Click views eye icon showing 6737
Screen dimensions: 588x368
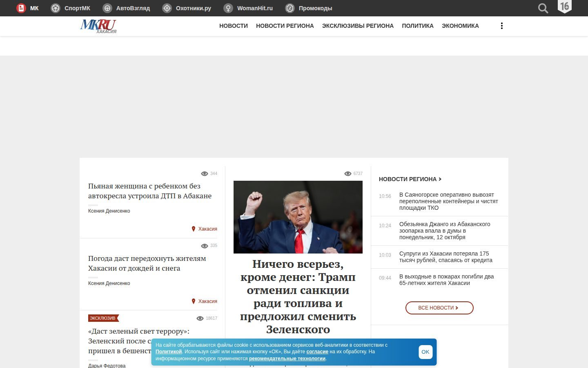pyautogui.click(x=348, y=174)
